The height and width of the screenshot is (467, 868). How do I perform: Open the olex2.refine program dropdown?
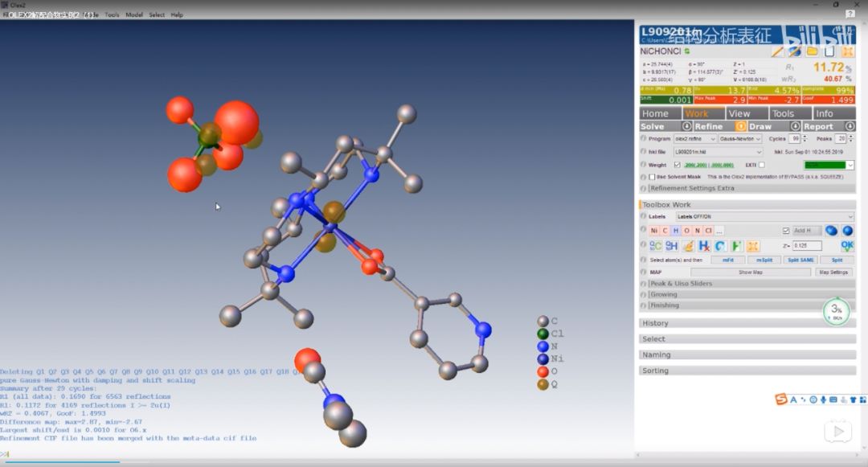pyautogui.click(x=694, y=139)
